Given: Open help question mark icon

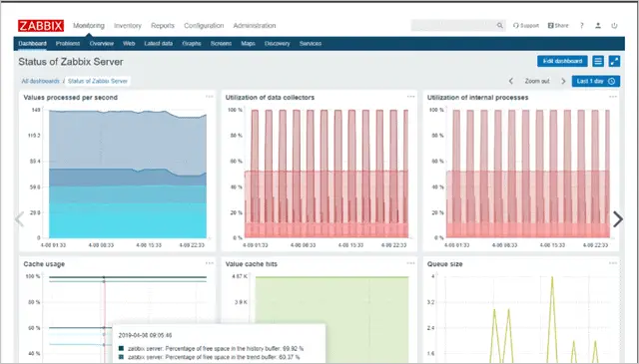Looking at the screenshot, I should pos(581,26).
